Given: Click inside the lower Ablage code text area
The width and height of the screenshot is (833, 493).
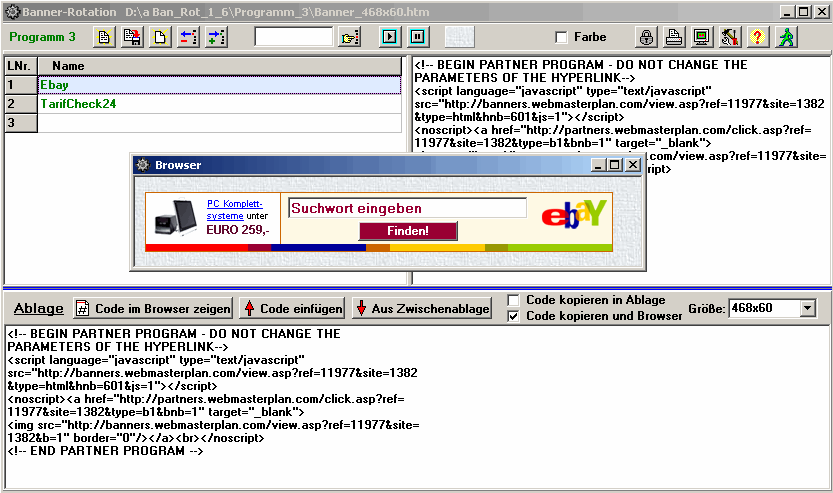Looking at the screenshot, I should coord(417,407).
